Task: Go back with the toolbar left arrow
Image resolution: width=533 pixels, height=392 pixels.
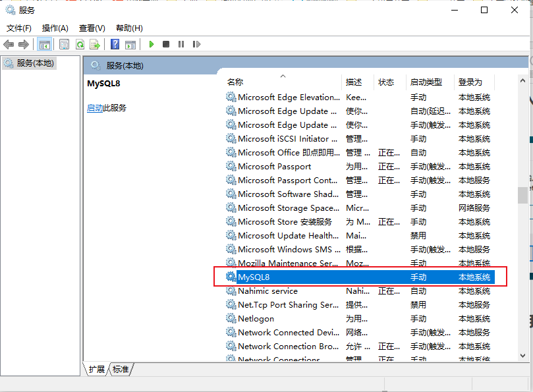Action: tap(9, 44)
